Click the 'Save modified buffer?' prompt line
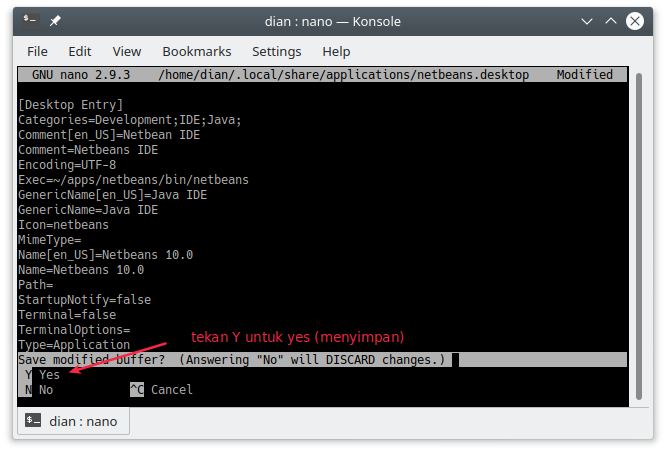This screenshot has width=666, height=452. coord(322,359)
